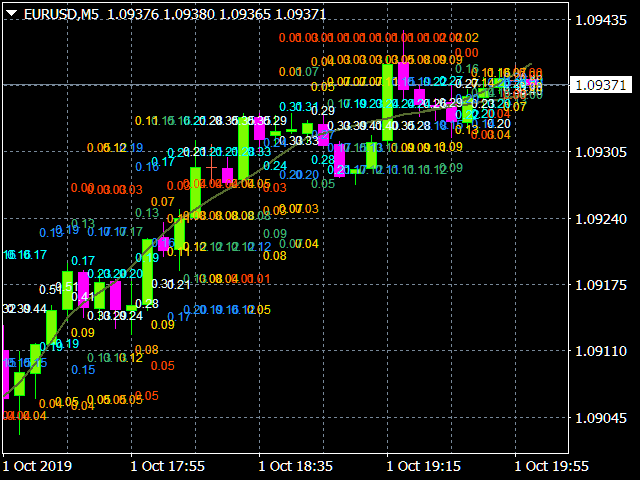Open the chart menu triangle beside EURUSD
This screenshot has width=640, height=480.
coord(11,11)
